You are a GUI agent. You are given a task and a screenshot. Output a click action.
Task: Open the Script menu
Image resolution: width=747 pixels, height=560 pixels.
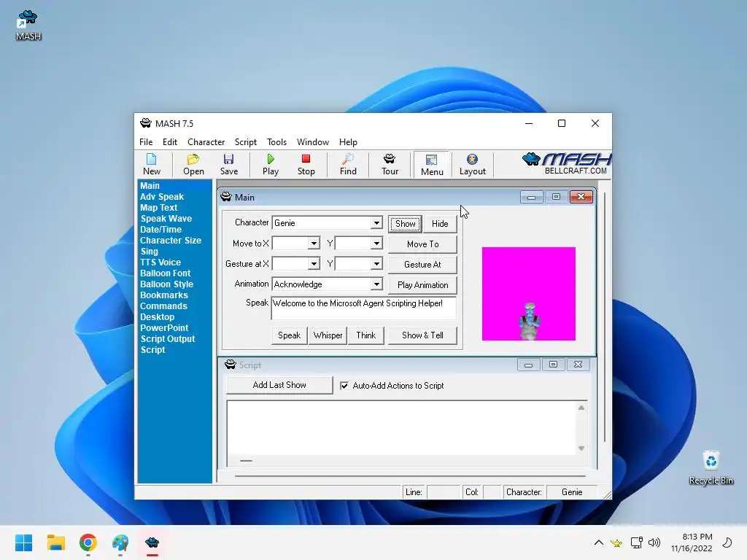(245, 142)
